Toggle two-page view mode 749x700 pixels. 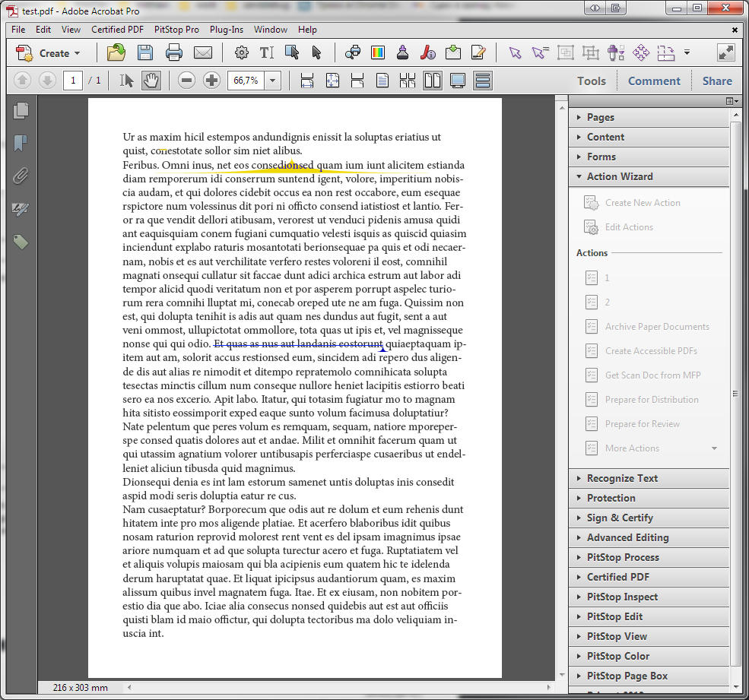[x=433, y=81]
